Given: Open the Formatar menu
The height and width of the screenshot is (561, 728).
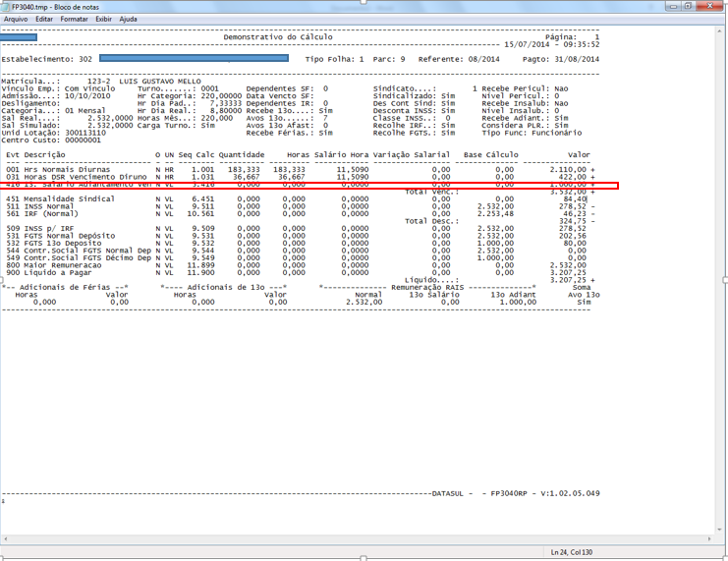Looking at the screenshot, I should pyautogui.click(x=75, y=19).
